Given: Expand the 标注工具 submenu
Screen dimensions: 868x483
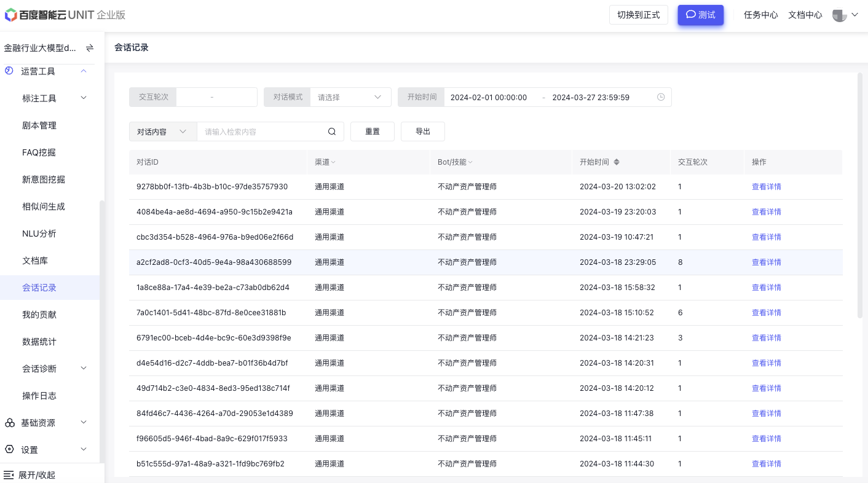Looking at the screenshot, I should pyautogui.click(x=84, y=98).
